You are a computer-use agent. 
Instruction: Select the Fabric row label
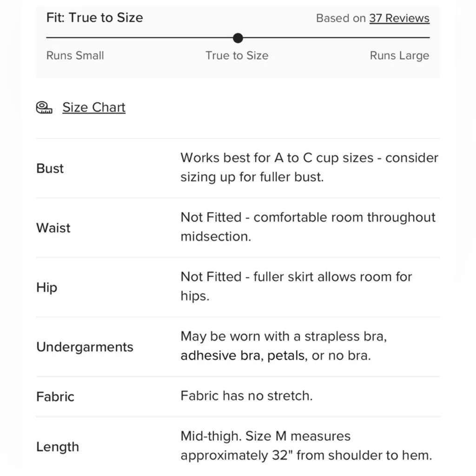pyautogui.click(x=55, y=397)
